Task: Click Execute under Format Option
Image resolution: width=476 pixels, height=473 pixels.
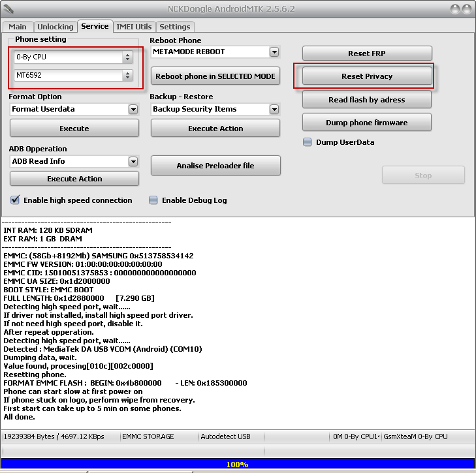Action: (74, 129)
